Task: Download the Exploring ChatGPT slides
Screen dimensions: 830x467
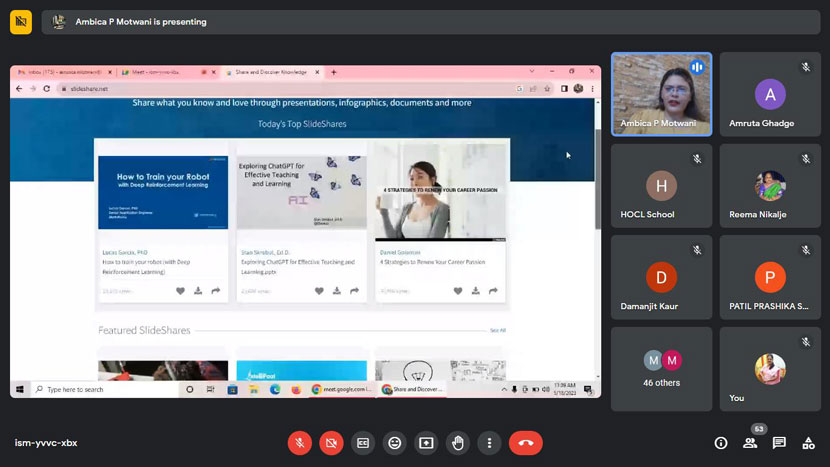Action: coord(337,291)
